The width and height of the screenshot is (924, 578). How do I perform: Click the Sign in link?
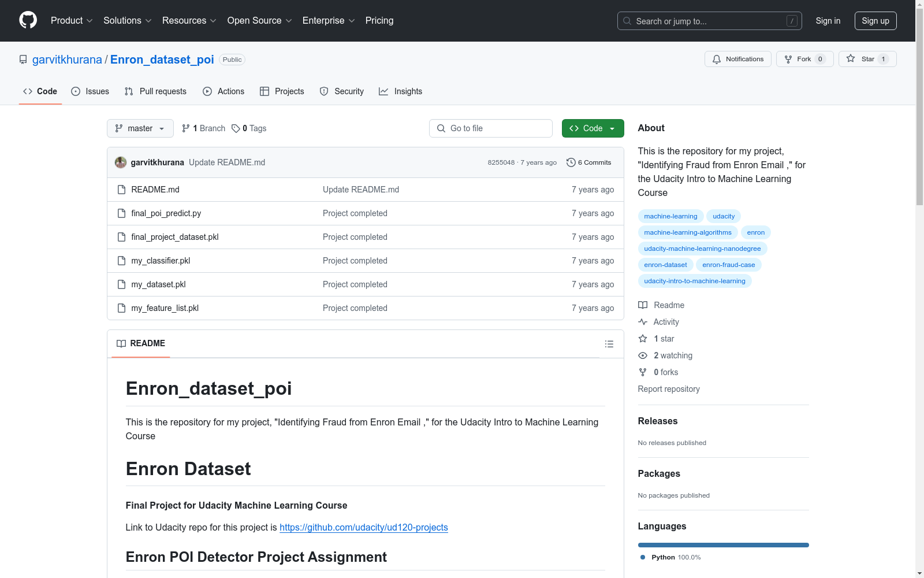(x=828, y=21)
